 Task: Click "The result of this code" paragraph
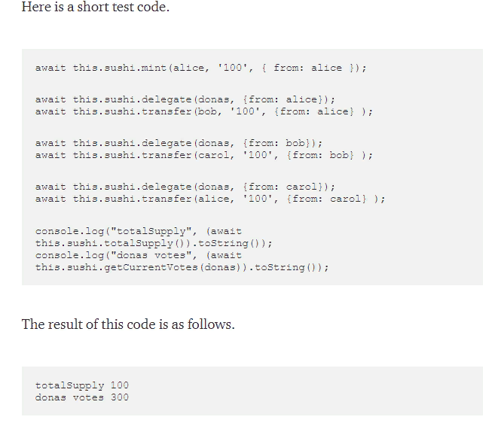point(128,324)
